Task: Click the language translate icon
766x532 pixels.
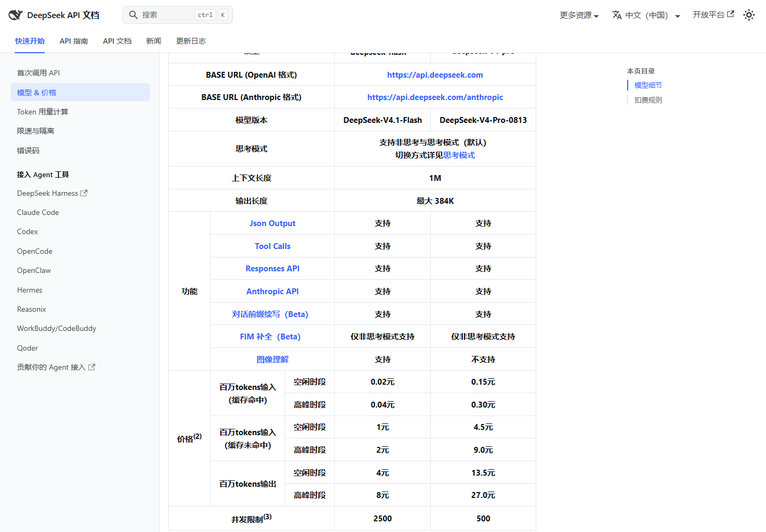Action: tap(617, 15)
